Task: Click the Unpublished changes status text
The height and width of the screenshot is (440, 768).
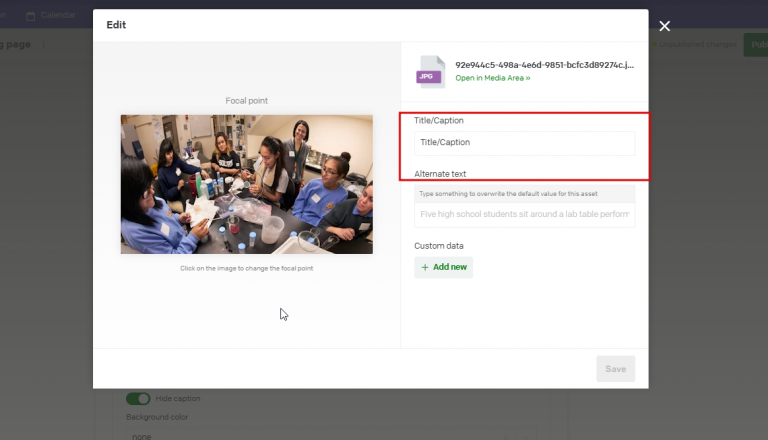Action: 697,44
